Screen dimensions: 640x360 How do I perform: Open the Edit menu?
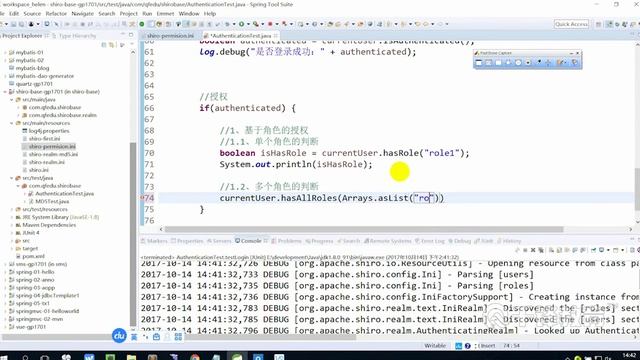coord(14,13)
